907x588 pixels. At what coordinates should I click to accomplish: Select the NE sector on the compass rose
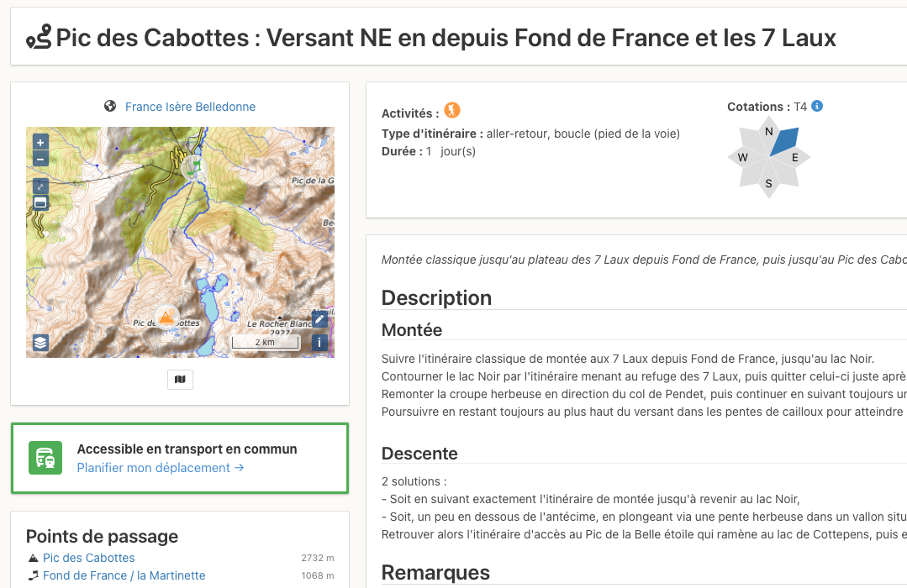coord(783,141)
